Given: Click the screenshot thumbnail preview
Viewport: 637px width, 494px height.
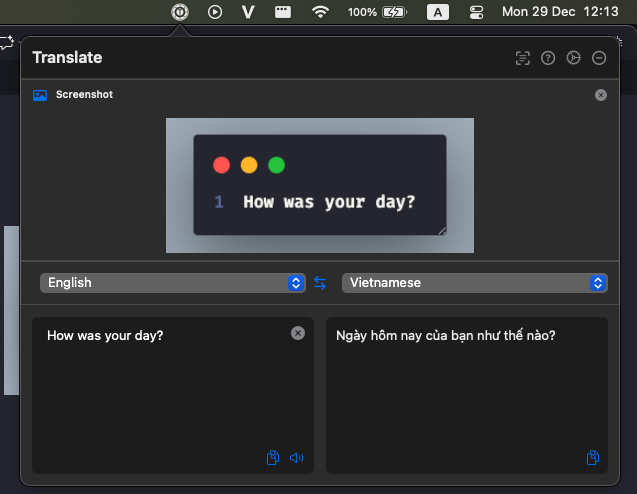Looking at the screenshot, I should pyautogui.click(x=319, y=185).
